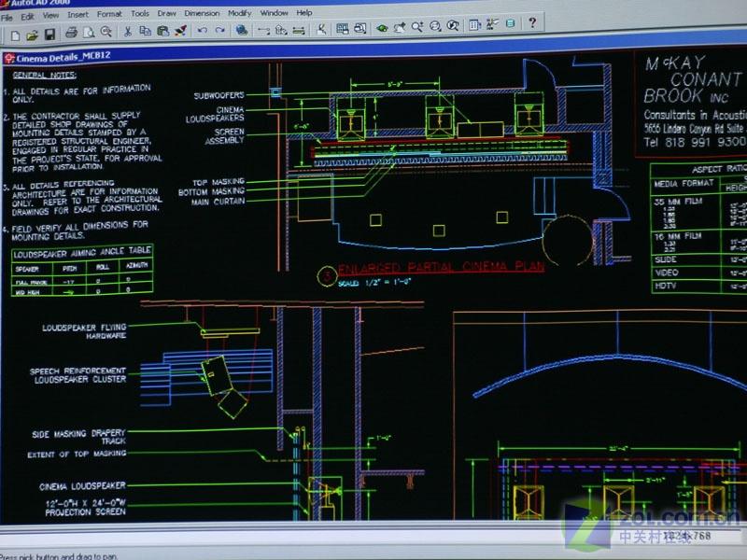Activate the 3D Orbit tool
The height and width of the screenshot is (560, 747).
coord(382,28)
